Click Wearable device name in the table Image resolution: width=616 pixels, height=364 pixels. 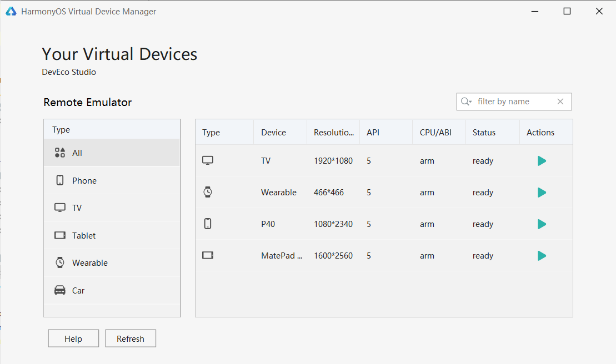pyautogui.click(x=279, y=193)
